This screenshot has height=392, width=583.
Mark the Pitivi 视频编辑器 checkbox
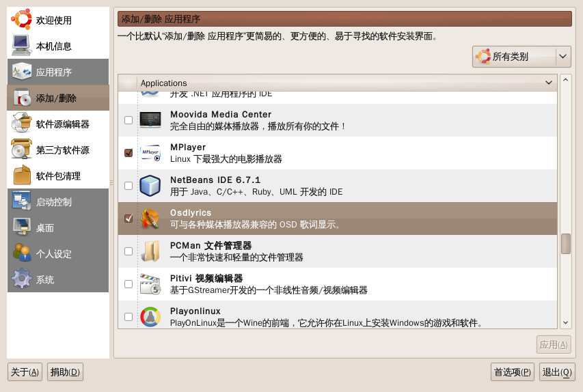(128, 284)
